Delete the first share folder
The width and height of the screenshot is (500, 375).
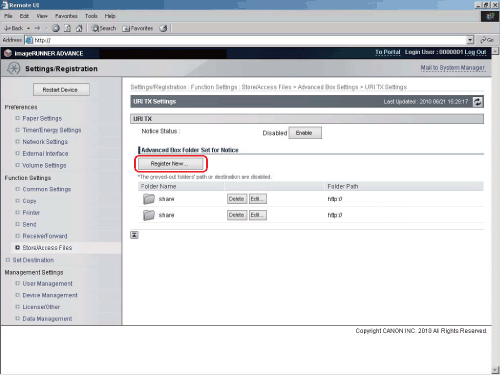pos(236,199)
